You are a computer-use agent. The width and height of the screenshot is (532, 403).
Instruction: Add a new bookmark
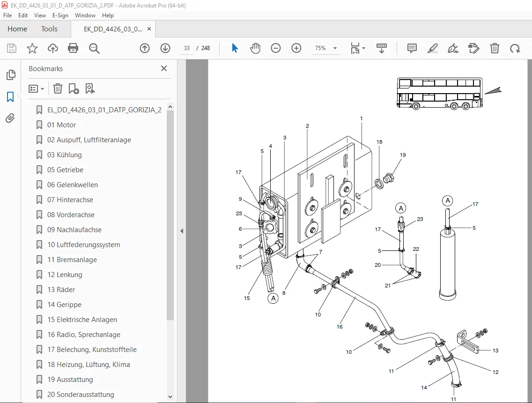click(x=74, y=88)
